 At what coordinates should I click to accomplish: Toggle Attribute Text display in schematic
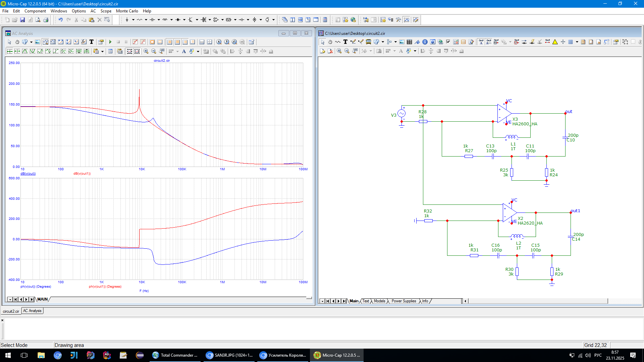pos(481,42)
